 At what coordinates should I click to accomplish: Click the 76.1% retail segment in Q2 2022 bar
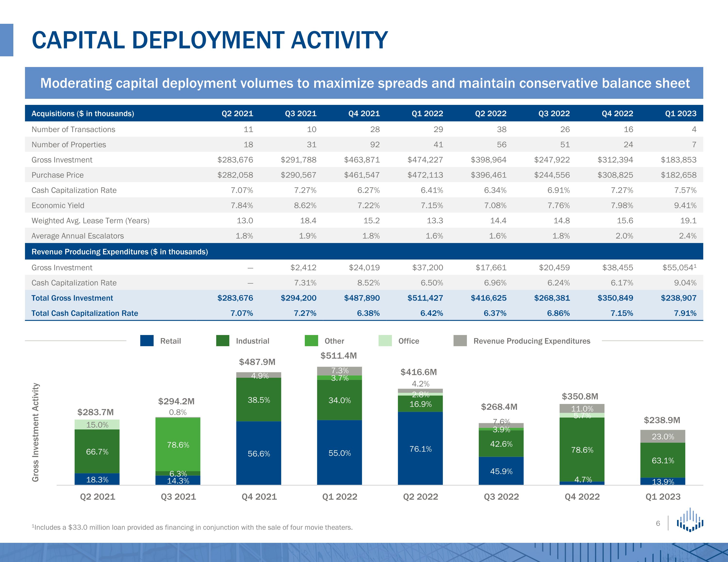pyautogui.click(x=420, y=449)
